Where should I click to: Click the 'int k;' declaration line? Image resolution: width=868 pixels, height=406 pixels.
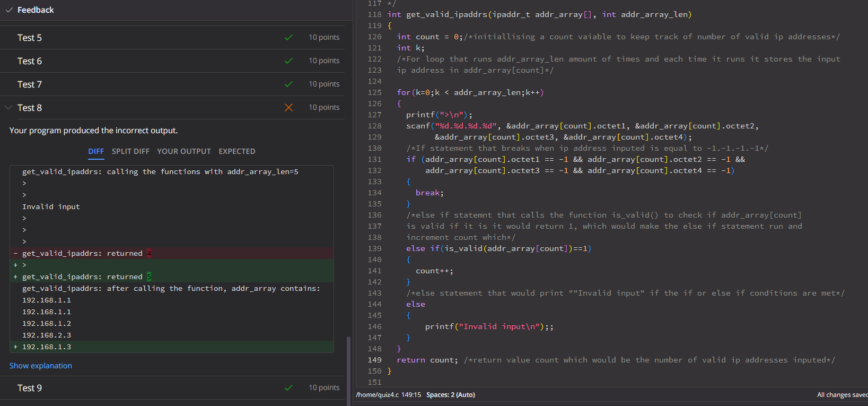click(x=410, y=48)
